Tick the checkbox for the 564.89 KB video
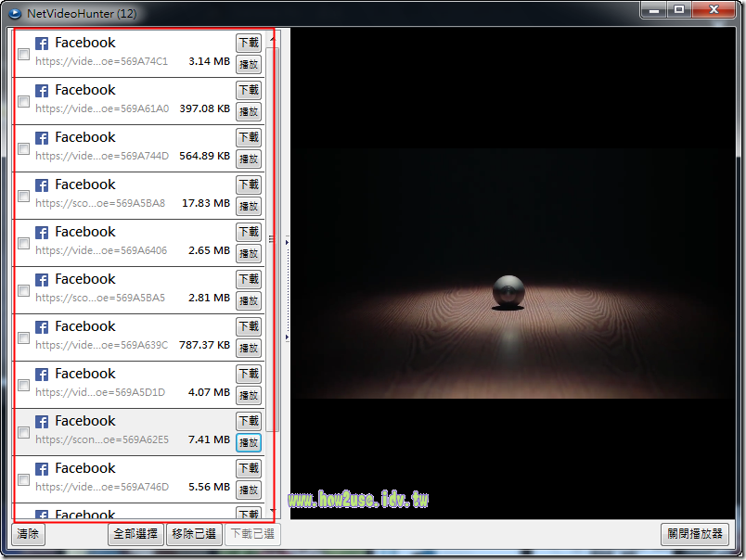 coord(23,149)
